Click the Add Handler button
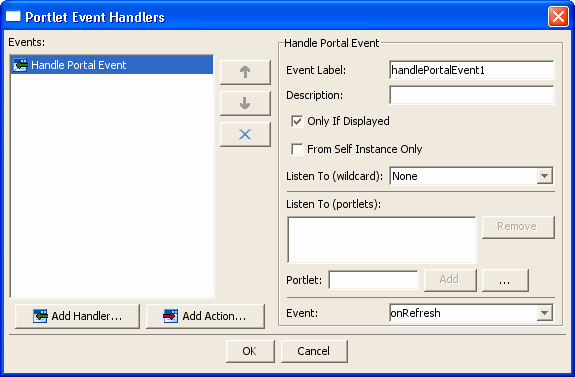 pos(77,316)
